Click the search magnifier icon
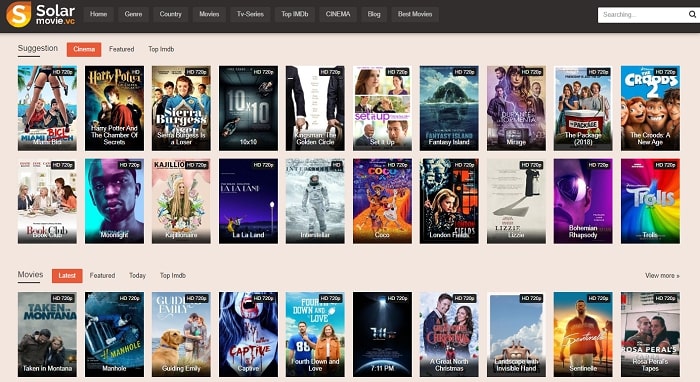The height and width of the screenshot is (382, 700). point(692,14)
